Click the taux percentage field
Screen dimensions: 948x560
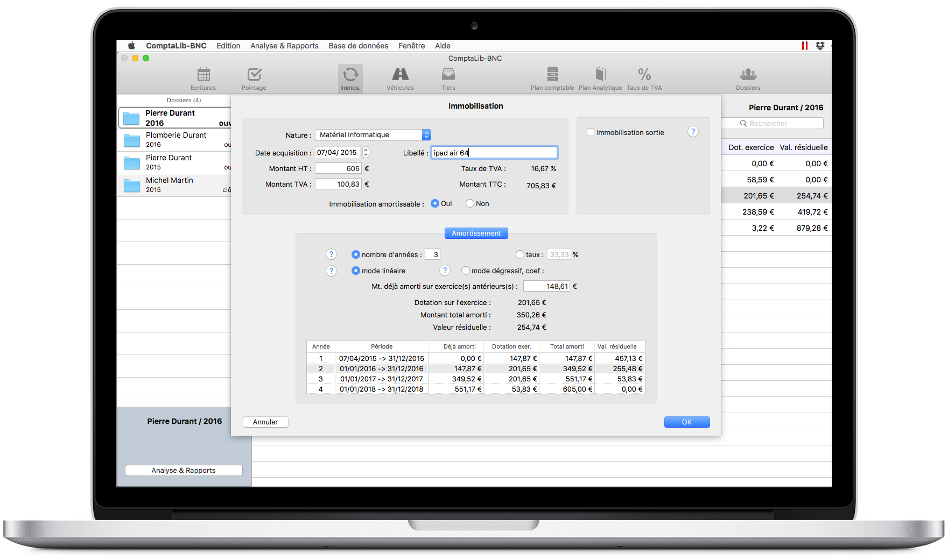[559, 254]
